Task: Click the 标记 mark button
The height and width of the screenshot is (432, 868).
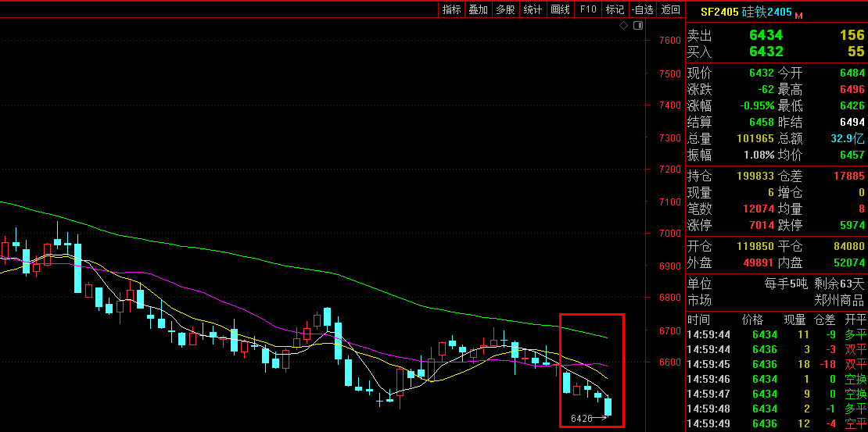Action: point(615,9)
